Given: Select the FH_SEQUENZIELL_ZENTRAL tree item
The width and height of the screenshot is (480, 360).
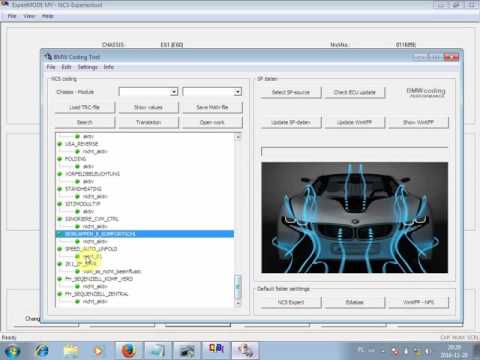Looking at the screenshot, I should tap(96, 294).
